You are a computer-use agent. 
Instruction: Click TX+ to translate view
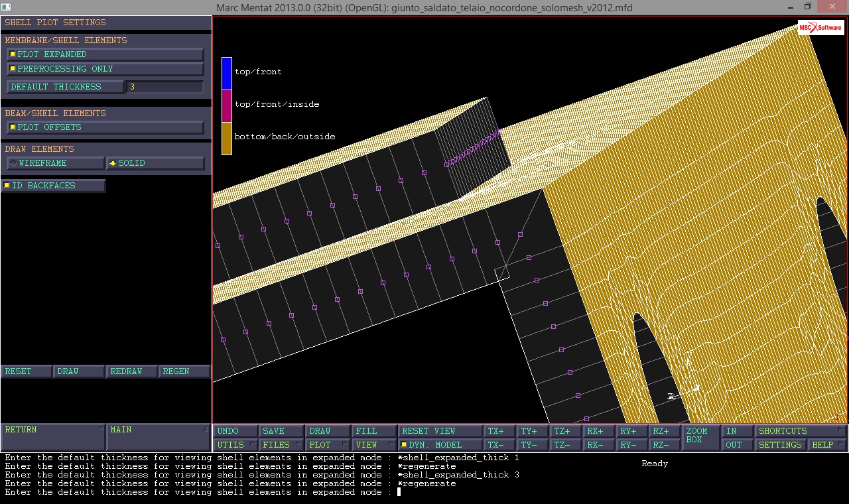[500, 431]
